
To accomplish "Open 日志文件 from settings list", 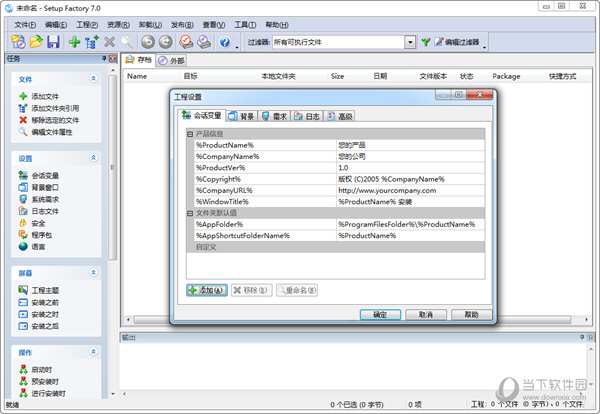I will [x=39, y=211].
